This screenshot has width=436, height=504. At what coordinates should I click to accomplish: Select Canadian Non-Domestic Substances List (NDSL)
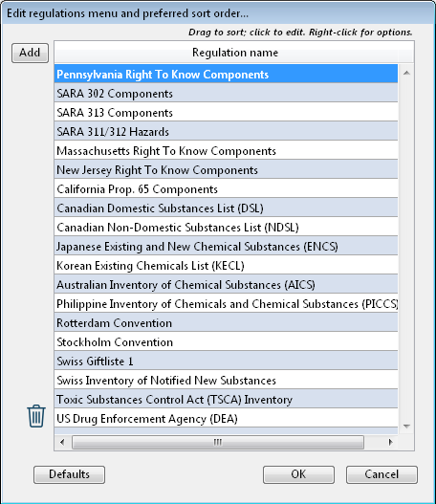[226, 228]
